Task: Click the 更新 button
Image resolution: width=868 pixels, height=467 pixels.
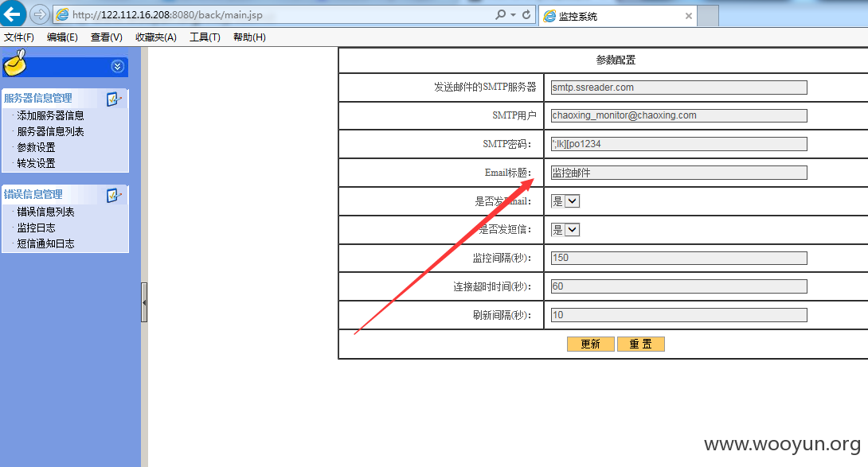Action: [x=591, y=344]
